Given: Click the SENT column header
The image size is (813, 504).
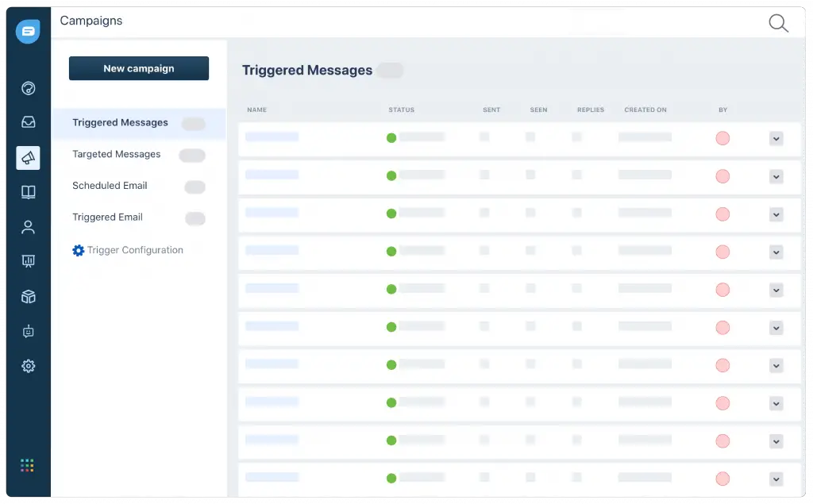Looking at the screenshot, I should (491, 110).
